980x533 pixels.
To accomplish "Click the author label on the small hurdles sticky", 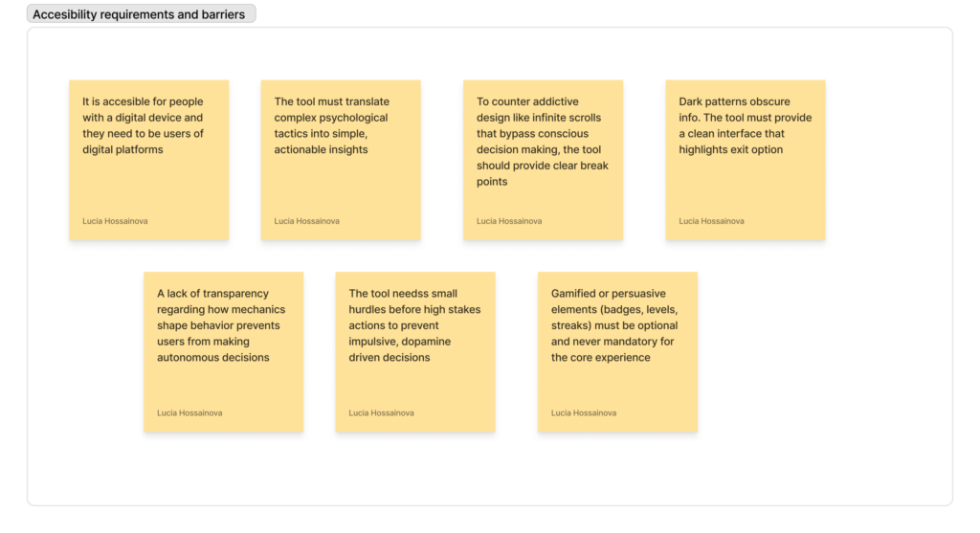I will [381, 413].
